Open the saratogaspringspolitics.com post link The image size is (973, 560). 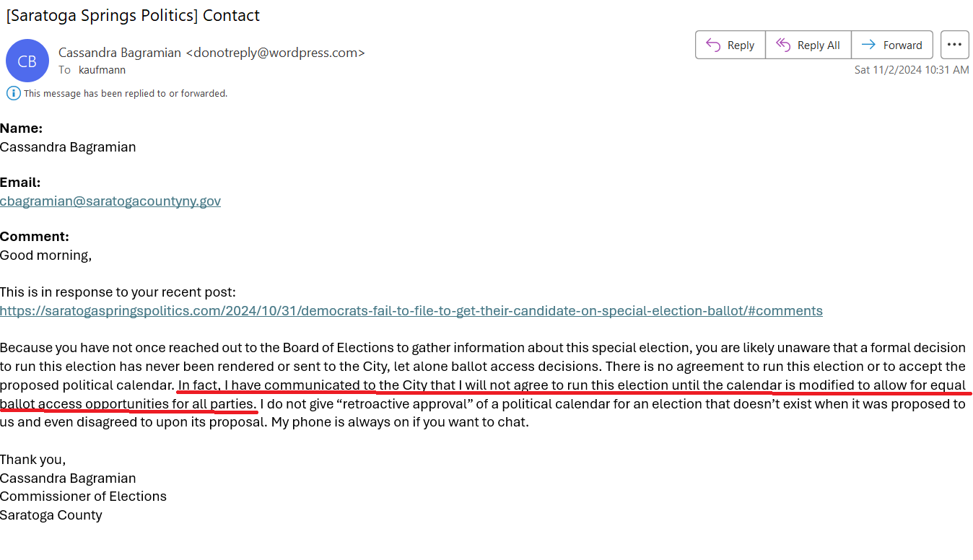(411, 311)
